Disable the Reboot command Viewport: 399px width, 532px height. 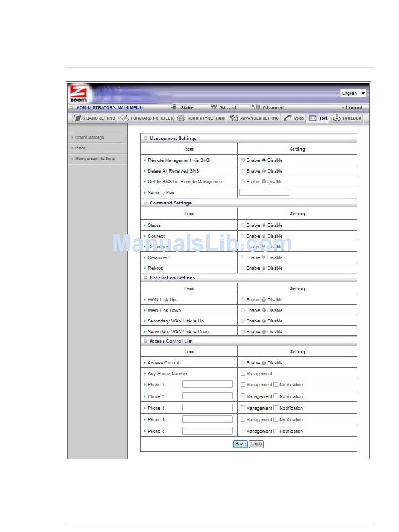tap(264, 268)
